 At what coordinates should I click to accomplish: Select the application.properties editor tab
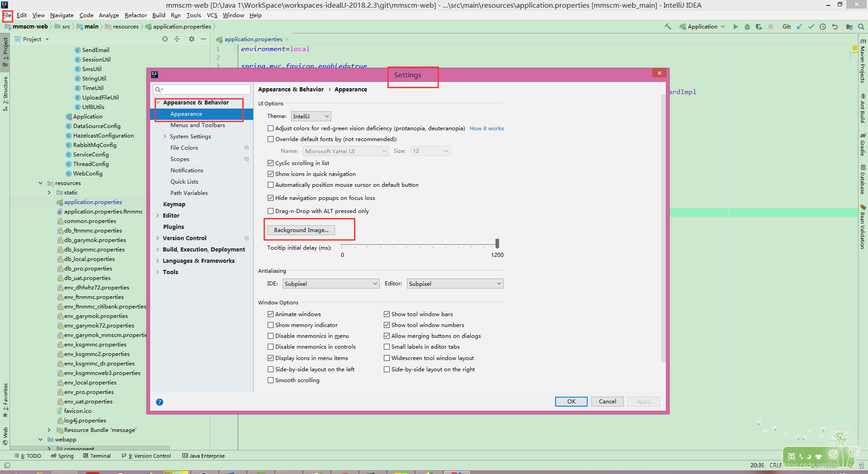point(253,39)
